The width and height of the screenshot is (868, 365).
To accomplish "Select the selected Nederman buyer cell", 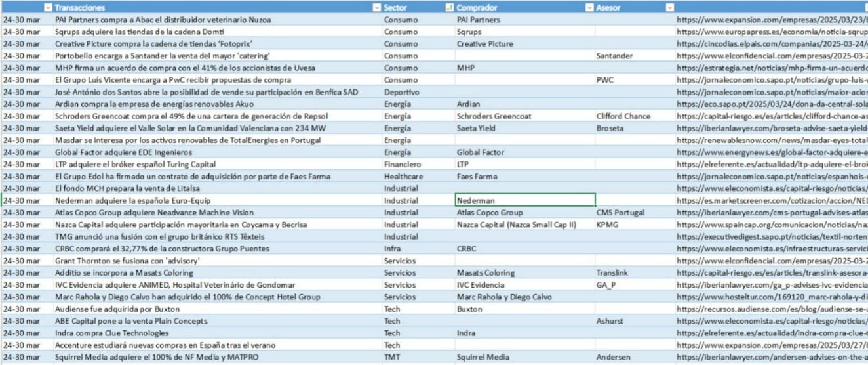I will (525, 200).
